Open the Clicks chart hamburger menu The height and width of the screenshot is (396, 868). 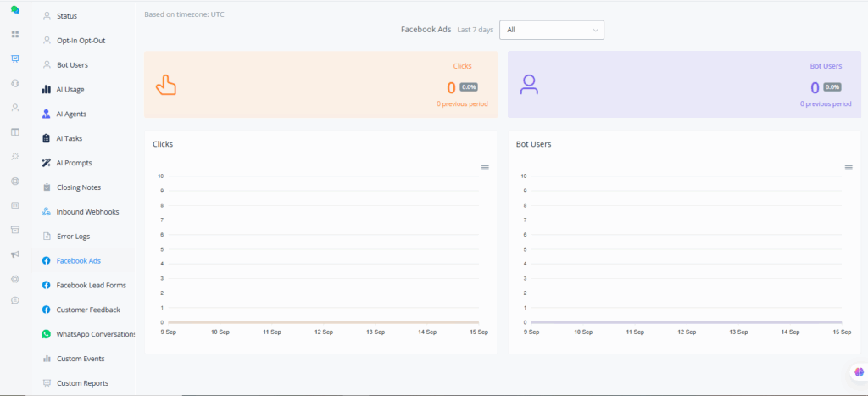click(x=485, y=168)
